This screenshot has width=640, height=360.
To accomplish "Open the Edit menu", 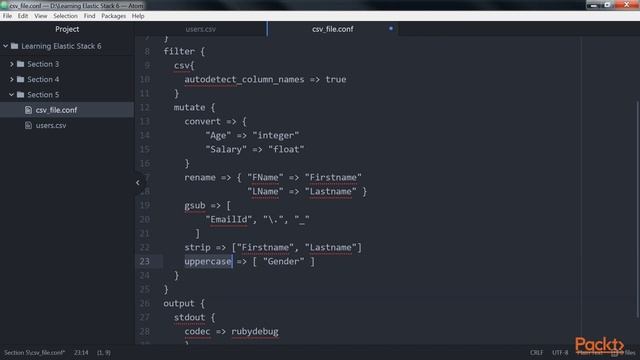I will point(23,16).
